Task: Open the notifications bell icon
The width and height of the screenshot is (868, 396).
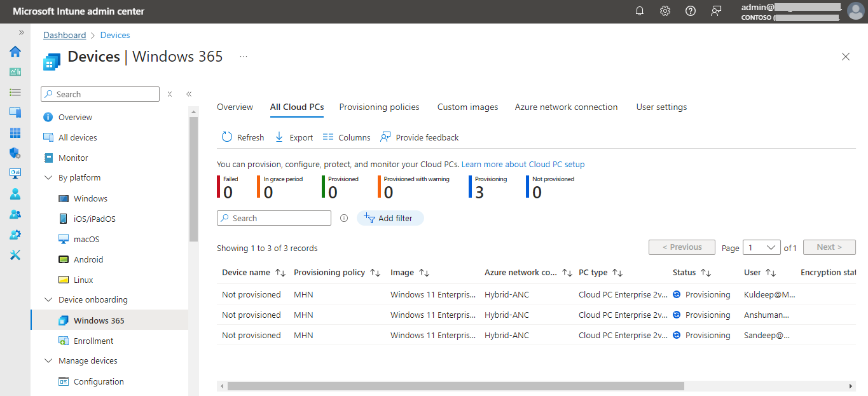Action: [x=640, y=11]
